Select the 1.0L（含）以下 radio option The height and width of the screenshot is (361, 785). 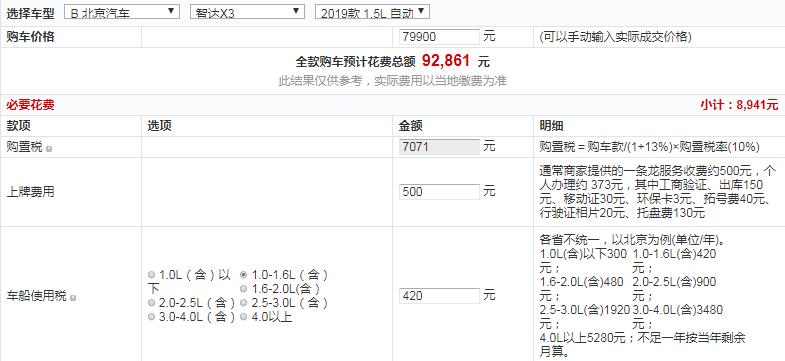click(x=152, y=275)
